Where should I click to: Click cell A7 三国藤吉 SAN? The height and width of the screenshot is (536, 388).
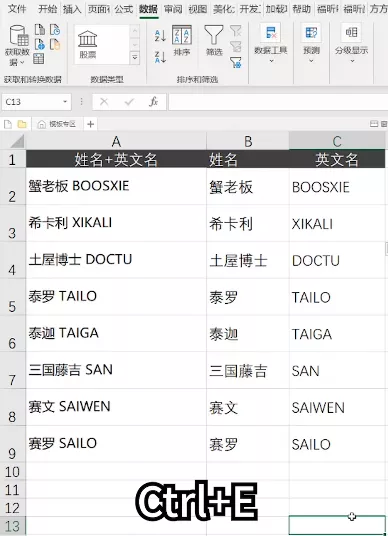tap(116, 370)
